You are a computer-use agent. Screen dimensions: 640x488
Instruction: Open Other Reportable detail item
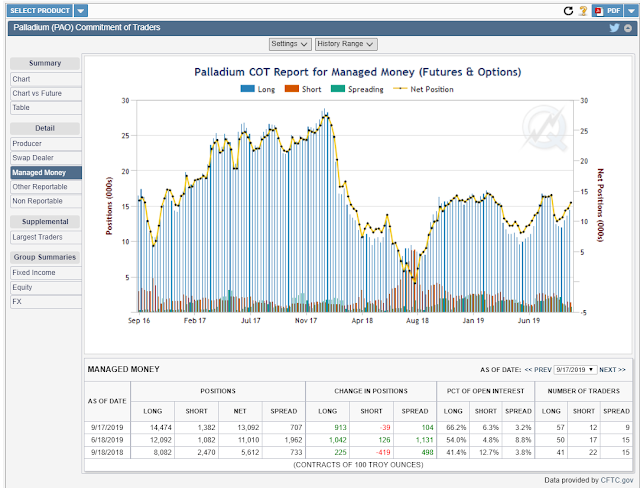pos(46,187)
